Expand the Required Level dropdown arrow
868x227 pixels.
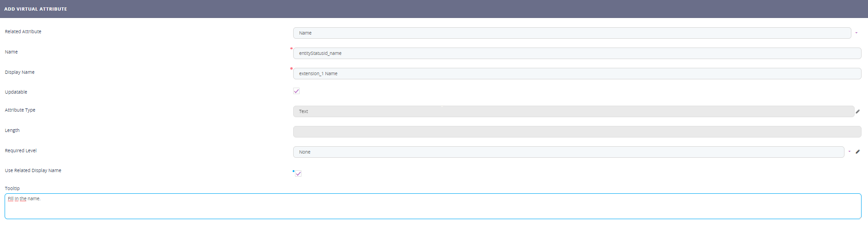pyautogui.click(x=849, y=152)
